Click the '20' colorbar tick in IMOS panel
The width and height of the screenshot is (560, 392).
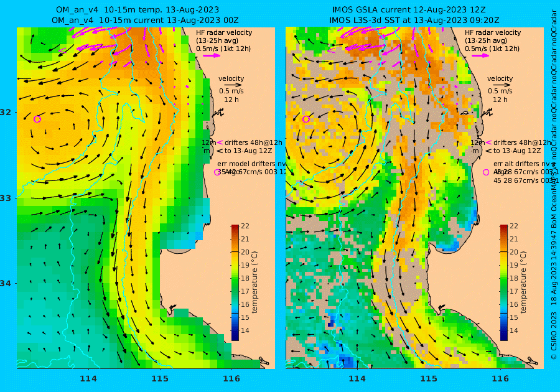pyautogui.click(x=513, y=252)
